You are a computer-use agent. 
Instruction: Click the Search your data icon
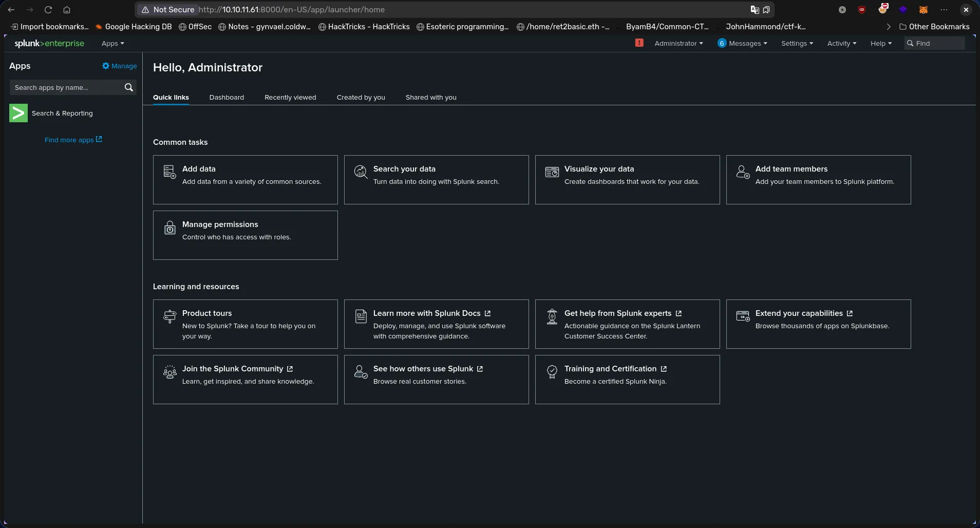point(361,172)
